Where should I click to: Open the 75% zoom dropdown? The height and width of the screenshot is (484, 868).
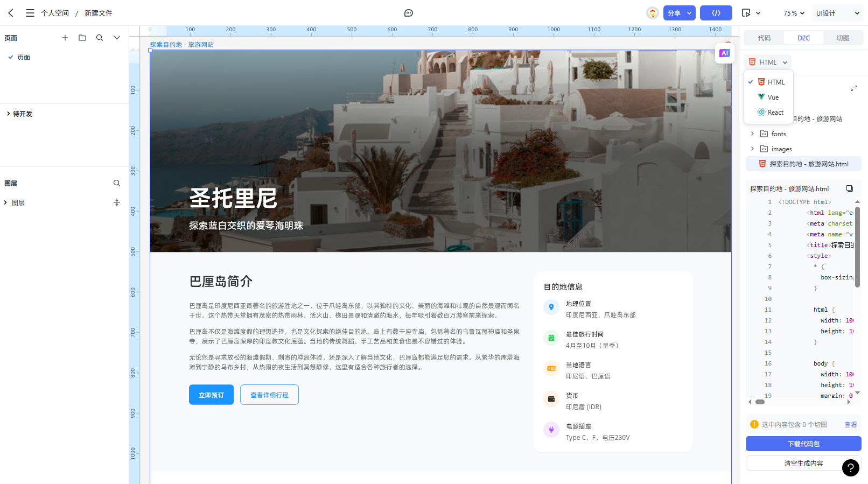794,13
